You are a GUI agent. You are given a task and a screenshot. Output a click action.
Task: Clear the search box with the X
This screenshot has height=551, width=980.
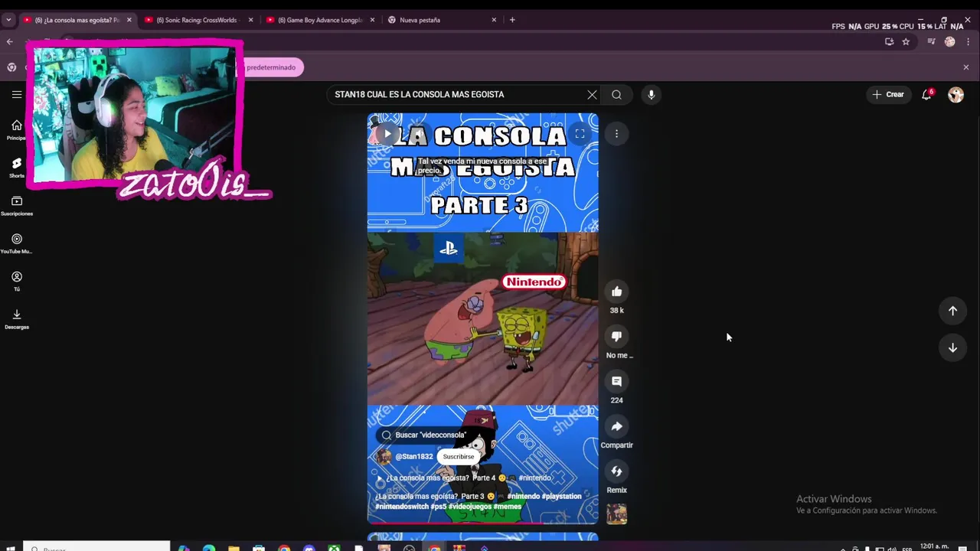(x=592, y=95)
